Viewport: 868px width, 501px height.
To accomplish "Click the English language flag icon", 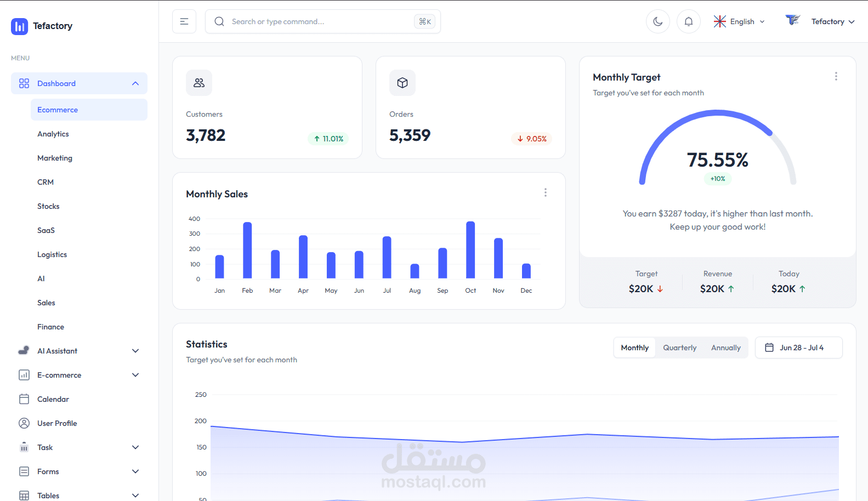I will click(719, 21).
